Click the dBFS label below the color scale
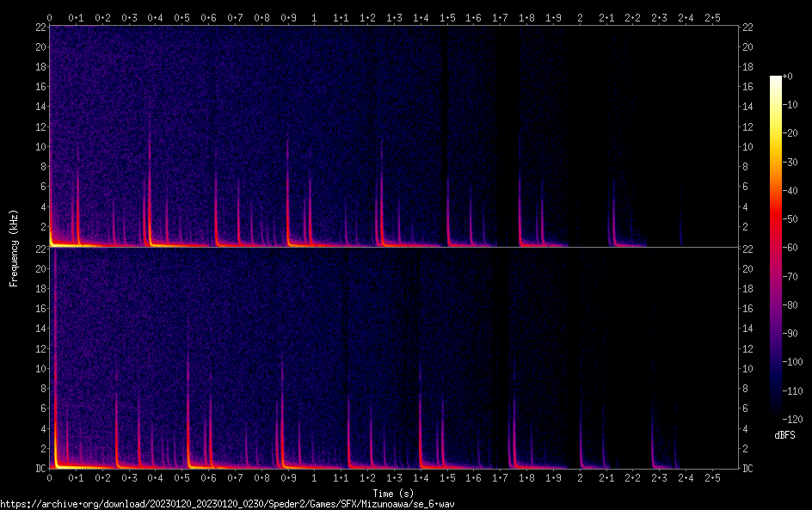The image size is (812, 510). [784, 436]
